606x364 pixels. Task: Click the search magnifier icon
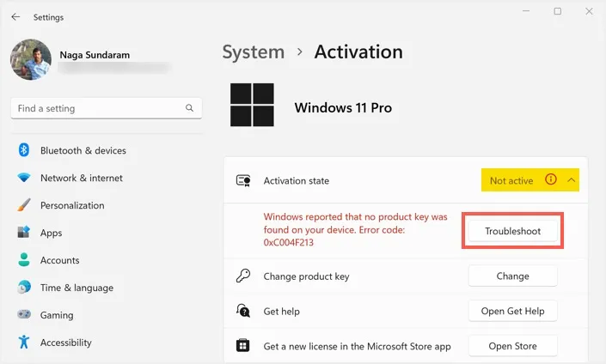point(189,108)
